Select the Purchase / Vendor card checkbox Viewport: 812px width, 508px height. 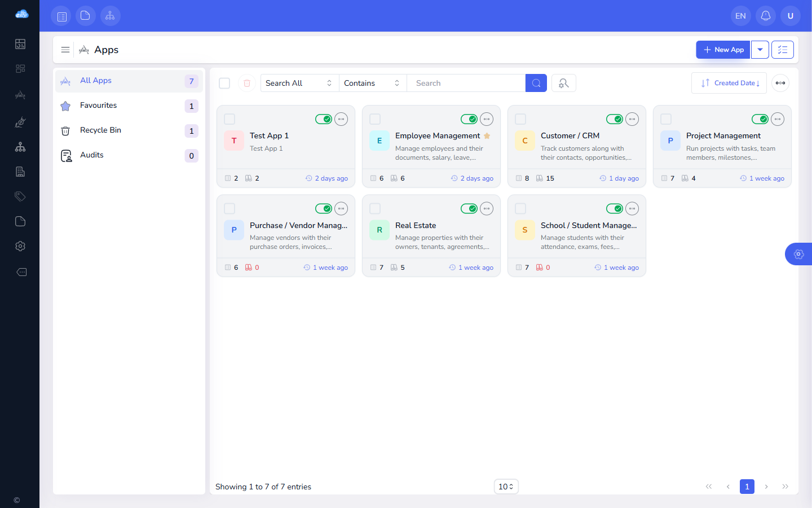click(x=230, y=209)
